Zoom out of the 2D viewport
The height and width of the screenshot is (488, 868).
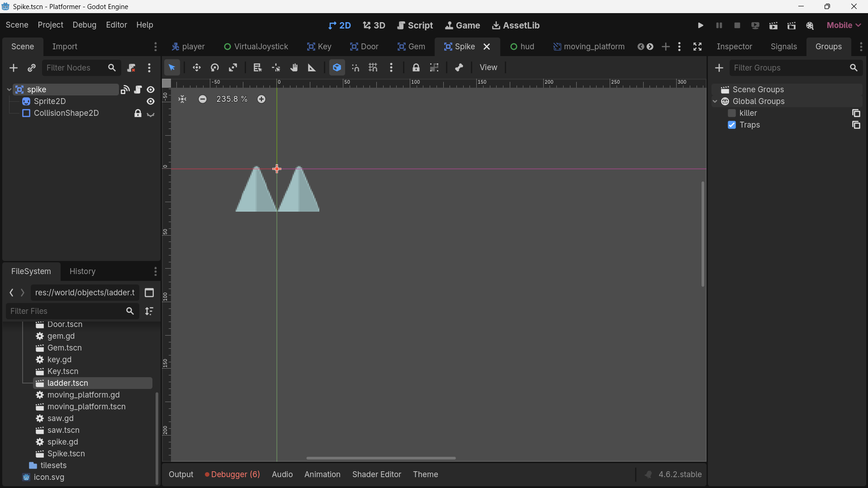203,99
